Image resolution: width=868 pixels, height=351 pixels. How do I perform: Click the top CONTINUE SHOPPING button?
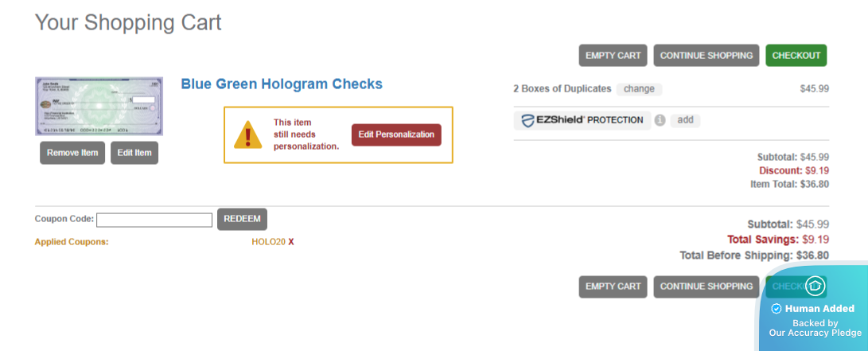pos(706,56)
